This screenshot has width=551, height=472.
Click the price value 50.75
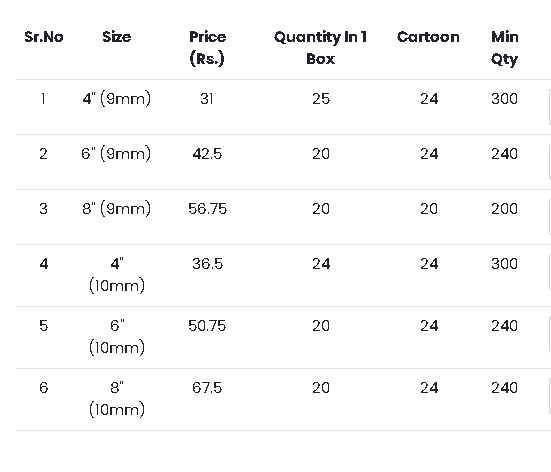tap(207, 326)
